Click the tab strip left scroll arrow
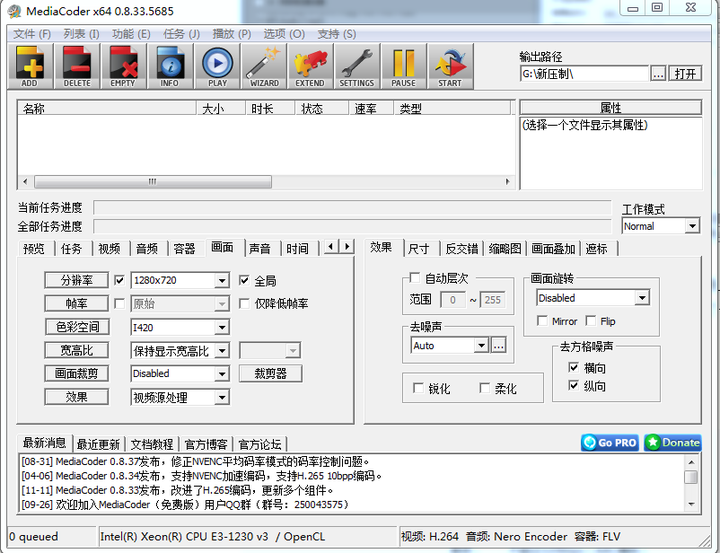Screen dimensions: 720x553 click(331, 247)
